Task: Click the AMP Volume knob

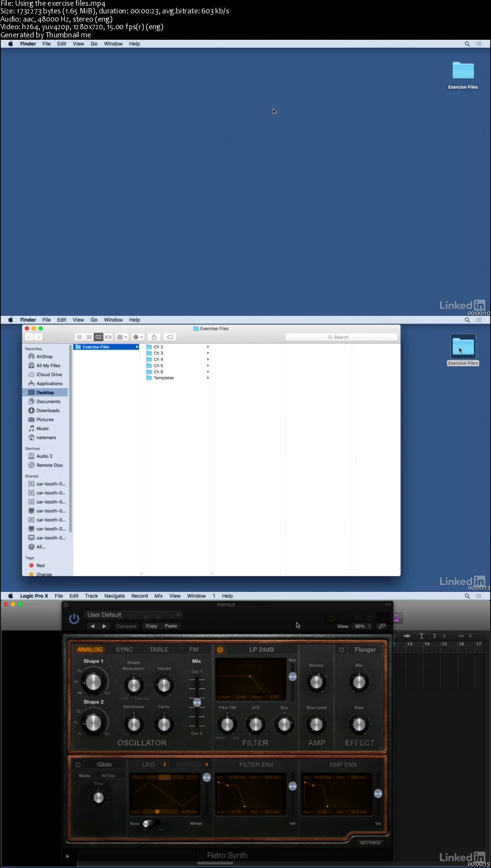Action: (x=316, y=682)
